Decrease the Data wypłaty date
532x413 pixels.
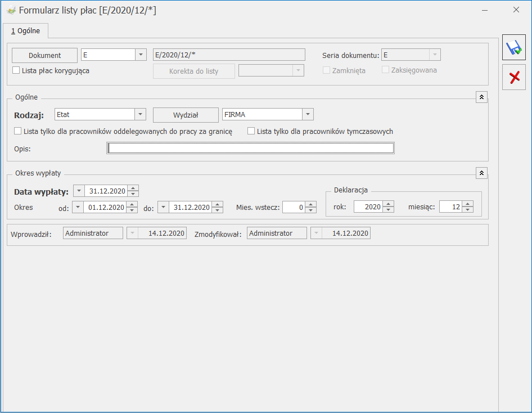(133, 194)
